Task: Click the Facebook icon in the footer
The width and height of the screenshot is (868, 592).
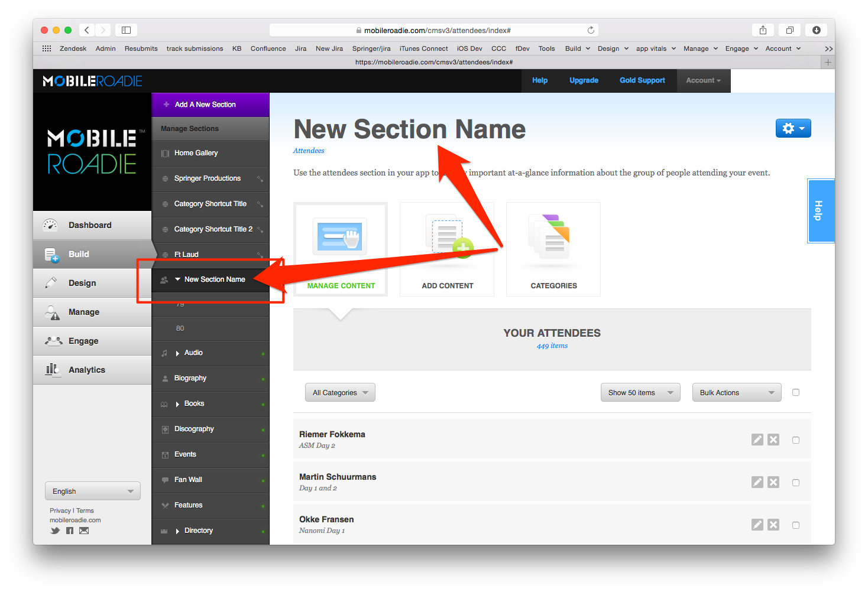Action: point(70,531)
